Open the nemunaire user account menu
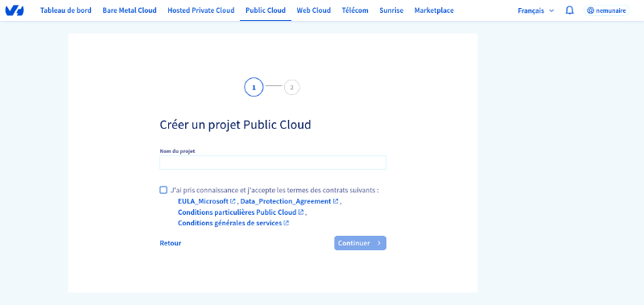Screen dimensions: 644x305 (606, 10)
